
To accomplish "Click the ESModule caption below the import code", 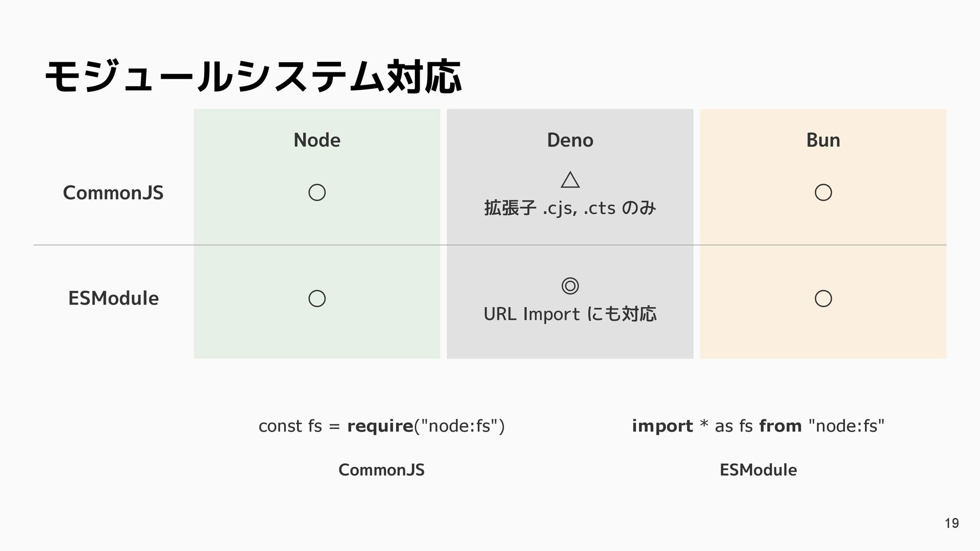I will coord(758,469).
